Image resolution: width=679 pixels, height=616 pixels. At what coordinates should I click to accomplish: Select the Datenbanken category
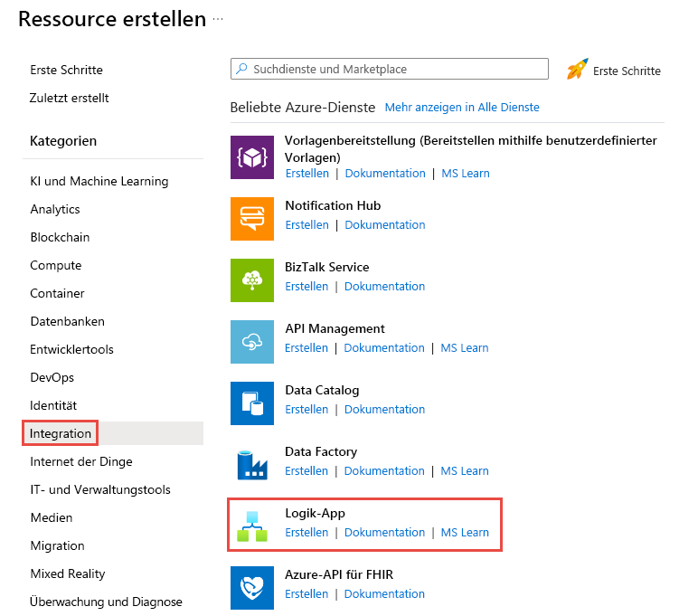tap(67, 321)
